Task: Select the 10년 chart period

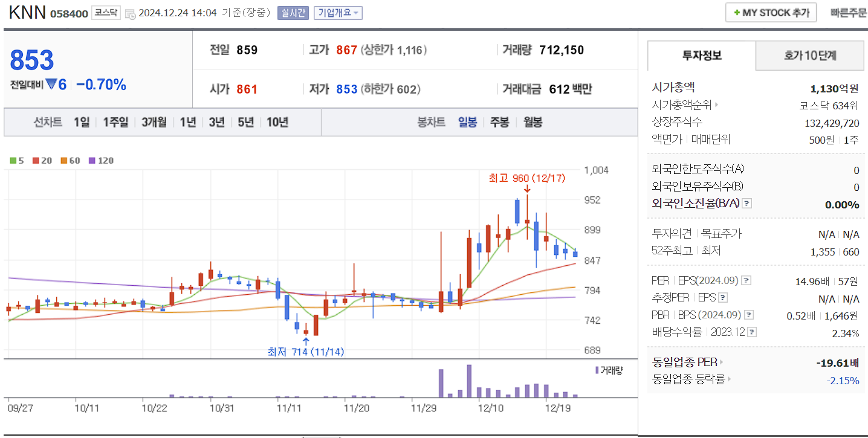Action: pyautogui.click(x=276, y=122)
